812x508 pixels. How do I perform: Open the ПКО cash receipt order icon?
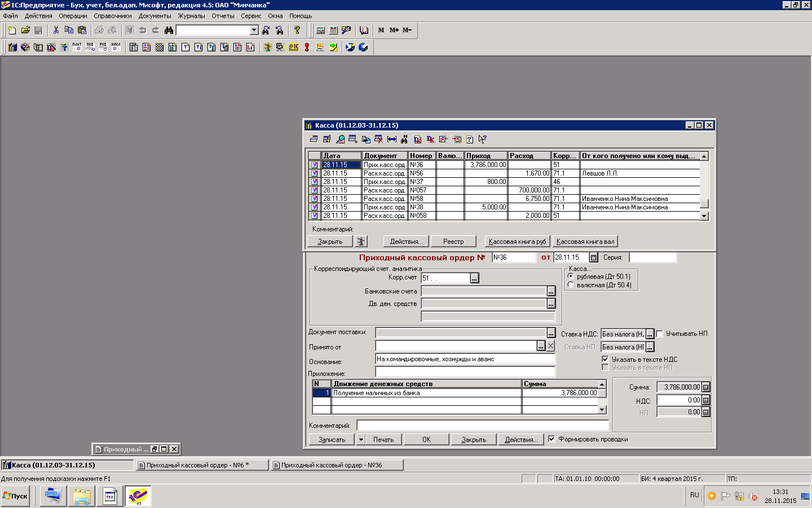pos(90,47)
